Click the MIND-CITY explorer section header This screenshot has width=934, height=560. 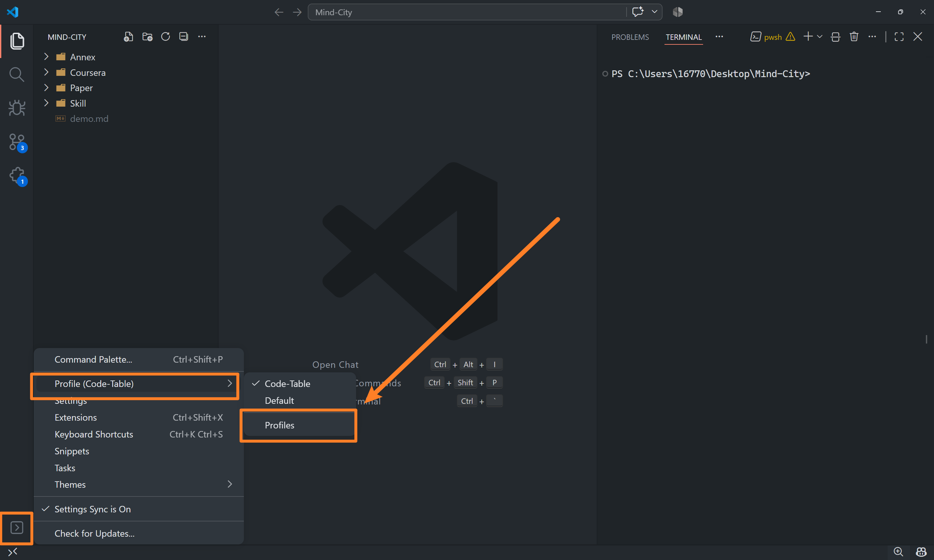click(67, 37)
